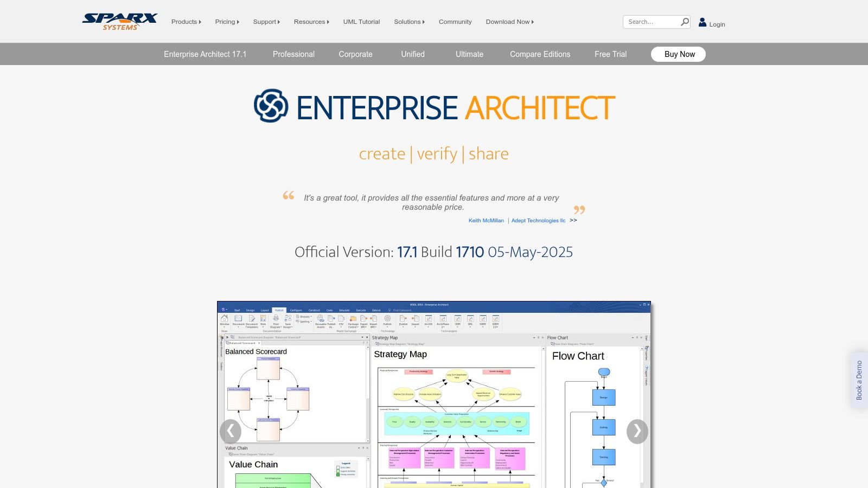Screen dimensions: 868x488
Task: Click the product screenshot slideshow image
Action: tap(434, 395)
